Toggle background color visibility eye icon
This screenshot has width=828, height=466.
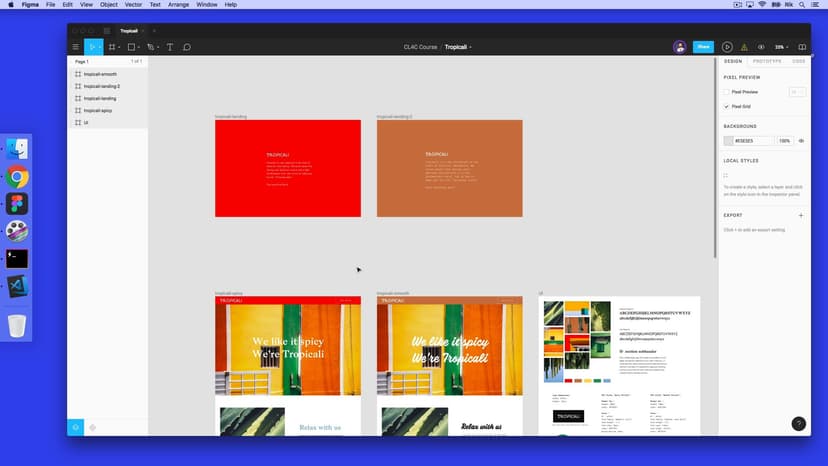(801, 141)
